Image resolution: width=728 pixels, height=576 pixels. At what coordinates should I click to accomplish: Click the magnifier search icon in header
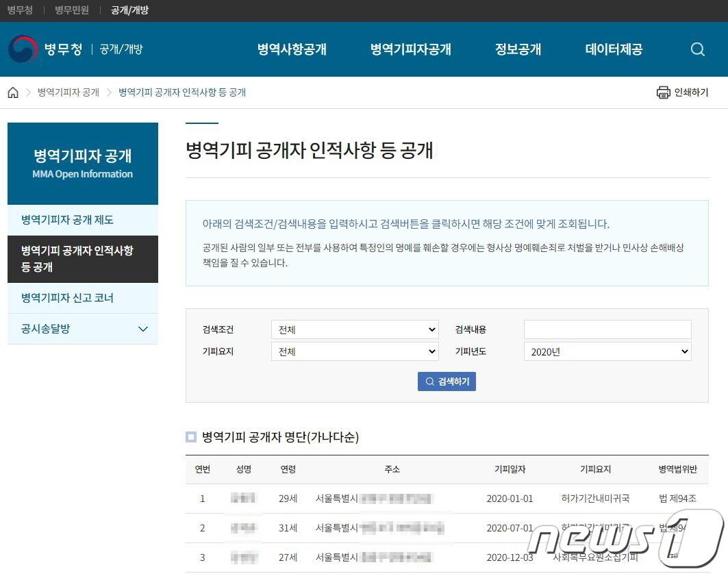(x=697, y=49)
